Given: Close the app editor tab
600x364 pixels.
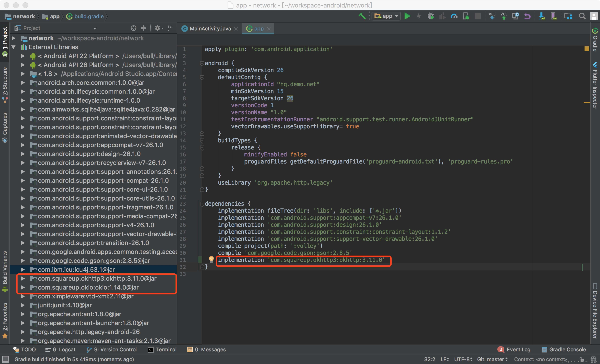Looking at the screenshot, I should (x=269, y=29).
